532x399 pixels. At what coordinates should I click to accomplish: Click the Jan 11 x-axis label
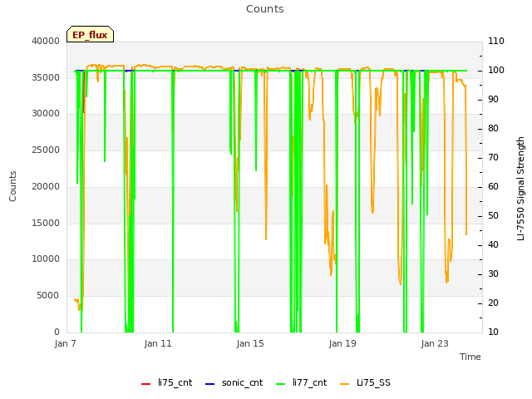click(158, 343)
